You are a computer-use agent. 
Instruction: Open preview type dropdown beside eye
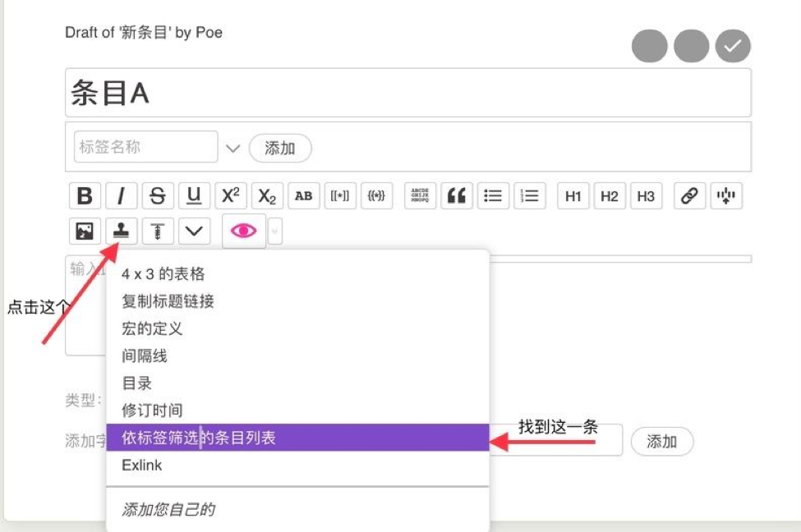pyautogui.click(x=275, y=232)
